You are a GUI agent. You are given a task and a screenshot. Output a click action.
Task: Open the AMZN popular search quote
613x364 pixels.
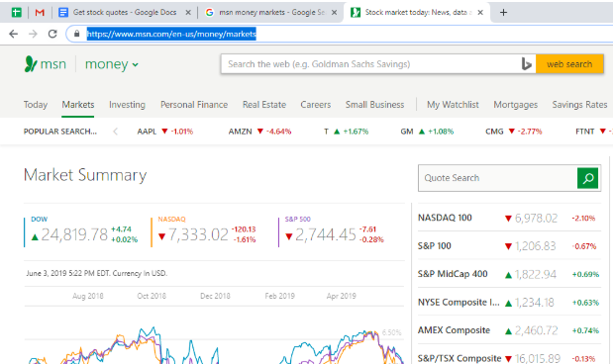pyautogui.click(x=260, y=132)
